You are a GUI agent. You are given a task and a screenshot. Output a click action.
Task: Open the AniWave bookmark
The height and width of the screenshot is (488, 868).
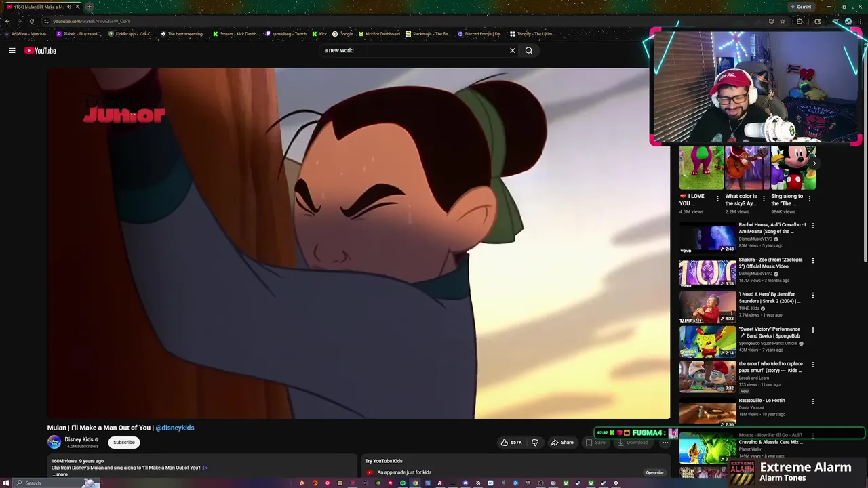pyautogui.click(x=26, y=34)
